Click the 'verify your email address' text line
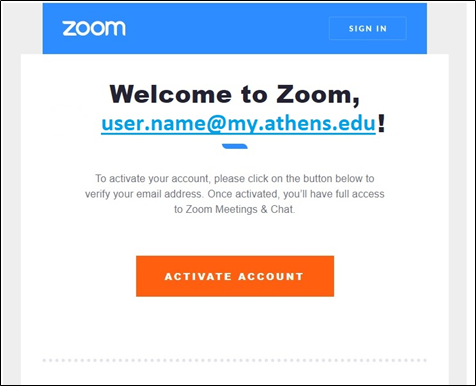 pos(235,194)
